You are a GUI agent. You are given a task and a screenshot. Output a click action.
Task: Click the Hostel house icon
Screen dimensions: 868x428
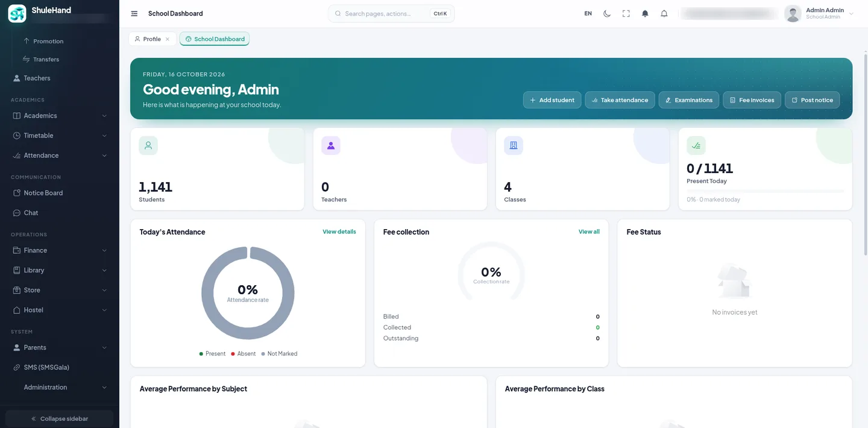click(x=17, y=310)
